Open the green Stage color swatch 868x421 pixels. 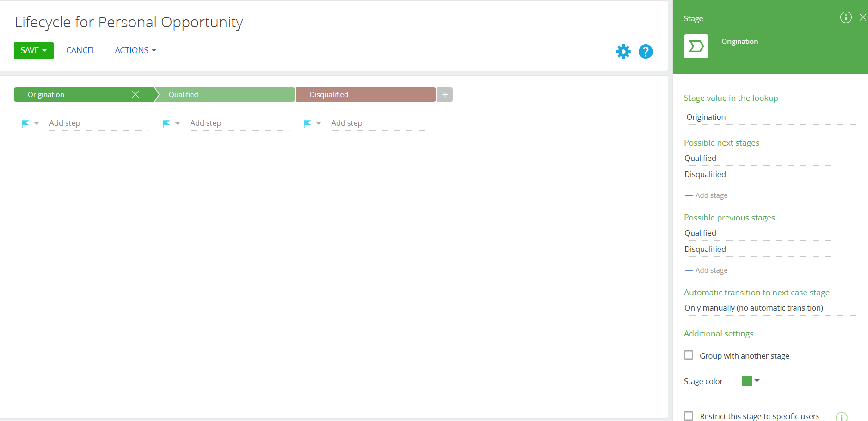click(x=747, y=381)
